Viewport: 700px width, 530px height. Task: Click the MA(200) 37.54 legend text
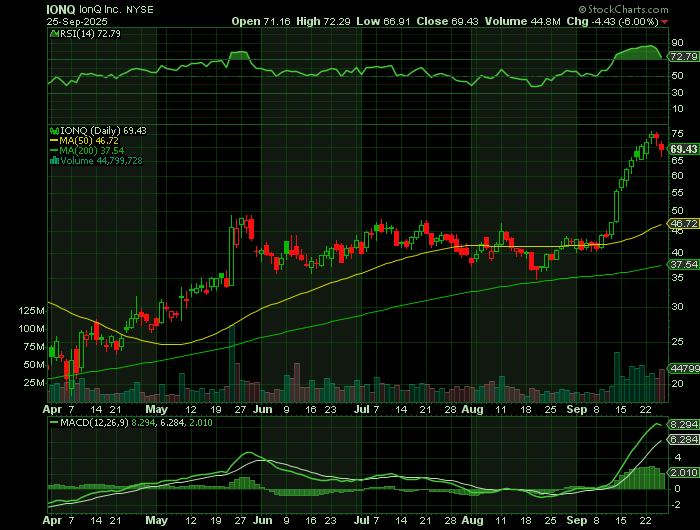tap(92, 151)
